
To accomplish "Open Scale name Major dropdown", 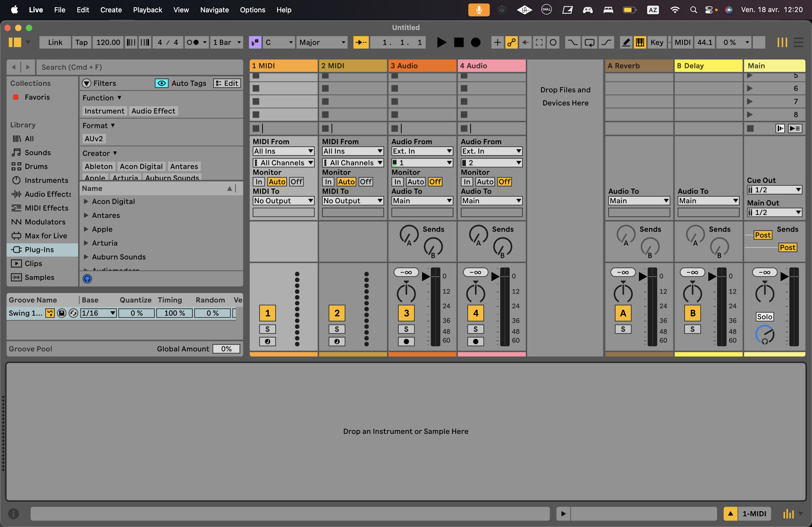I will pyautogui.click(x=322, y=42).
